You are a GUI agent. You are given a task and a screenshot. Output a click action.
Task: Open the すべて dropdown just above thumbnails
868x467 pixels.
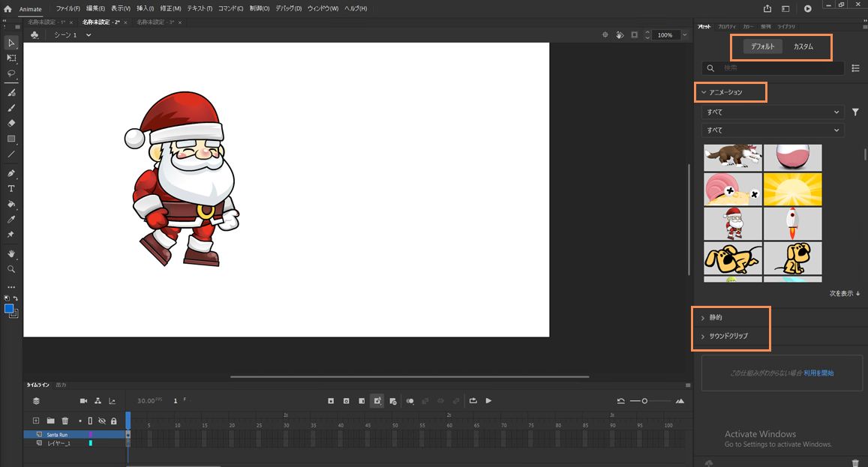773,130
